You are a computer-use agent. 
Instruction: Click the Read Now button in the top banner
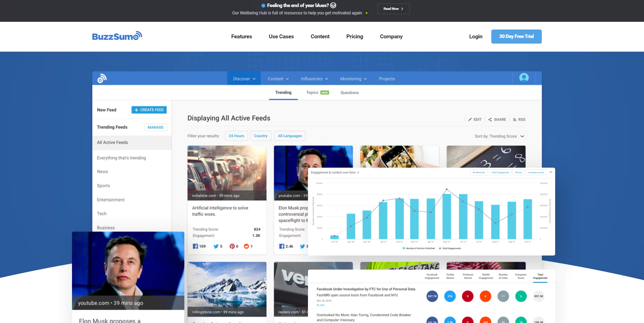coord(394,9)
